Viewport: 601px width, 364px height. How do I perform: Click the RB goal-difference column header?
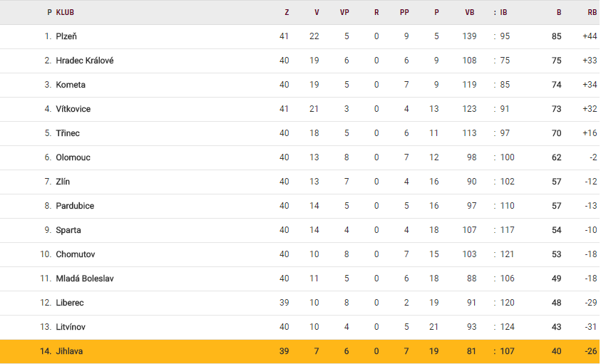(592, 12)
